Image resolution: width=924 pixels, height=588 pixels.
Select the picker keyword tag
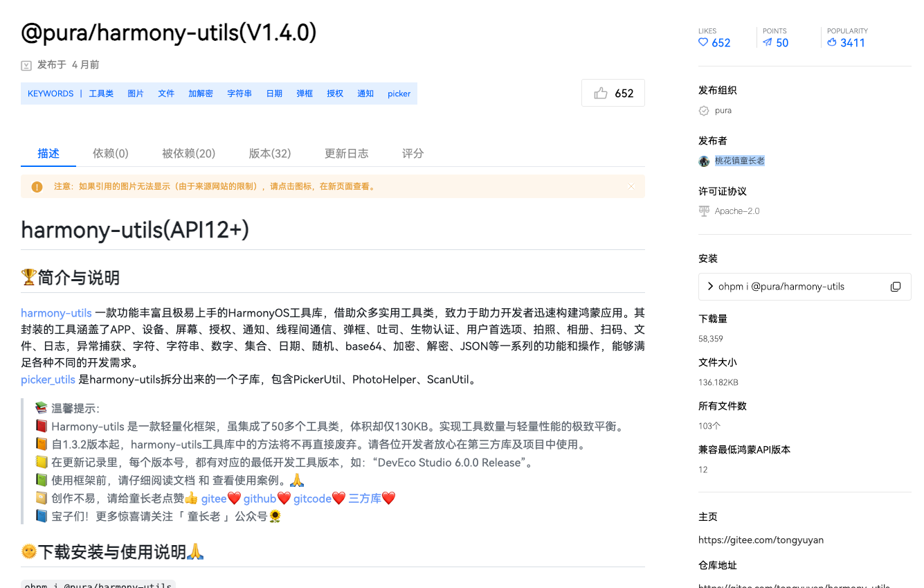(x=399, y=93)
